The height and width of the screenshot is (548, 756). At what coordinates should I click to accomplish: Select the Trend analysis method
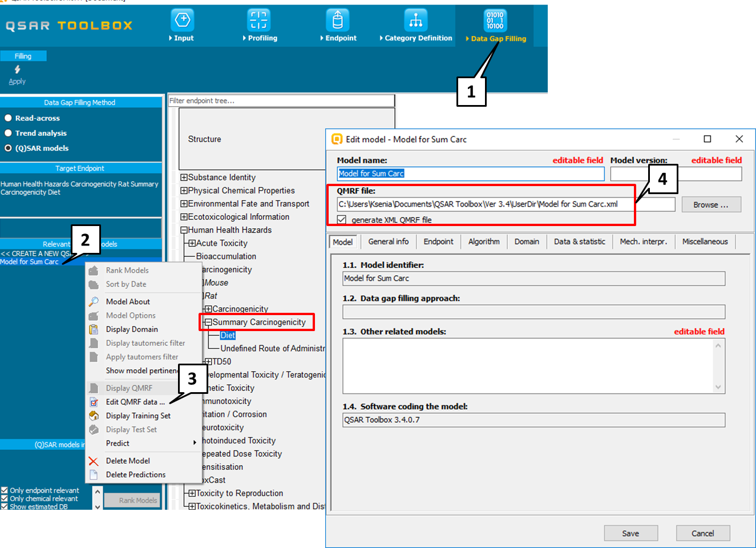point(8,133)
